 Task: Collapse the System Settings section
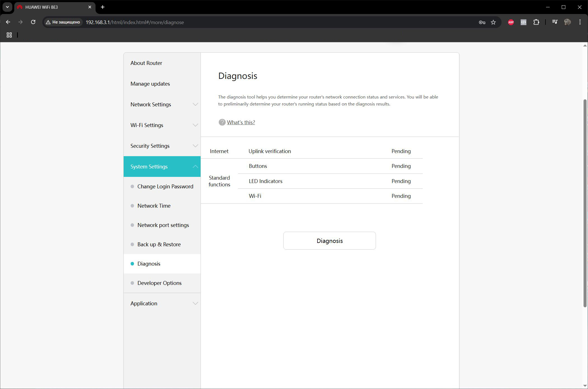pos(162,167)
